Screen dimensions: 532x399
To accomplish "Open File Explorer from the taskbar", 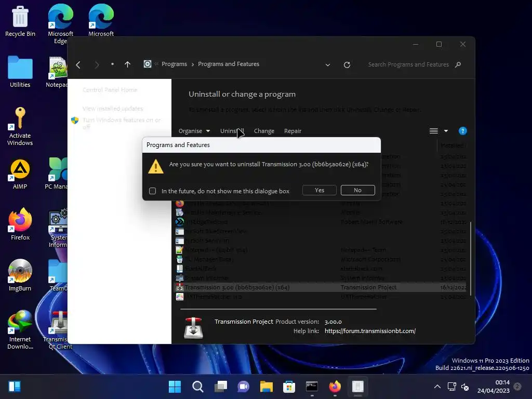I will 267,387.
